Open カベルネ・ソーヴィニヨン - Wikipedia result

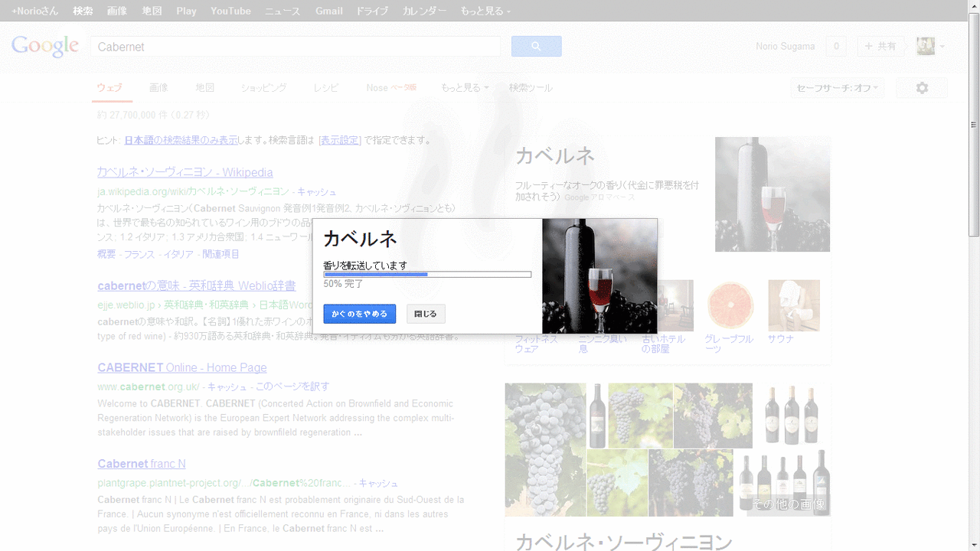pos(185,172)
